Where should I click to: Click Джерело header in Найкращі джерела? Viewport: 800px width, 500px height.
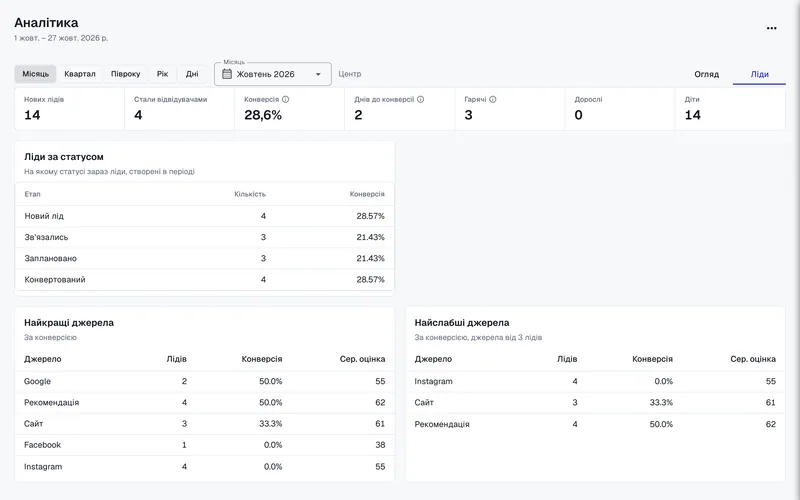coord(43,359)
